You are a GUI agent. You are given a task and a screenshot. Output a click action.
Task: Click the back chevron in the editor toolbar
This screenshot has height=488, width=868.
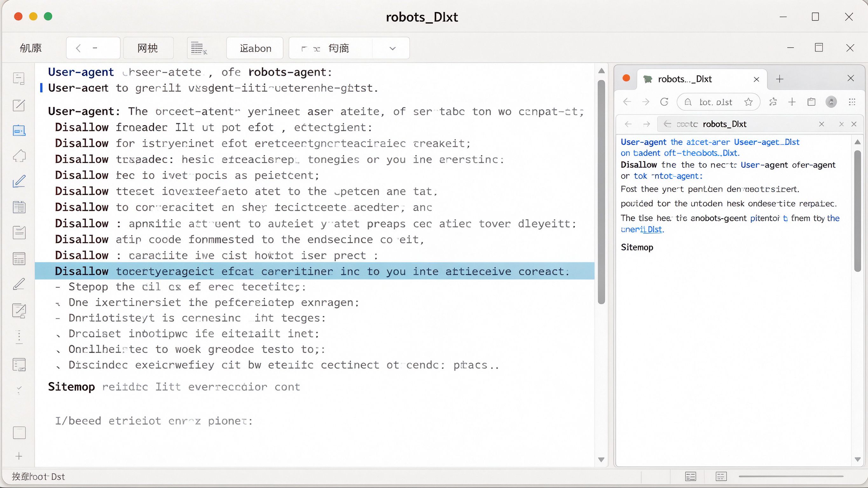[78, 48]
